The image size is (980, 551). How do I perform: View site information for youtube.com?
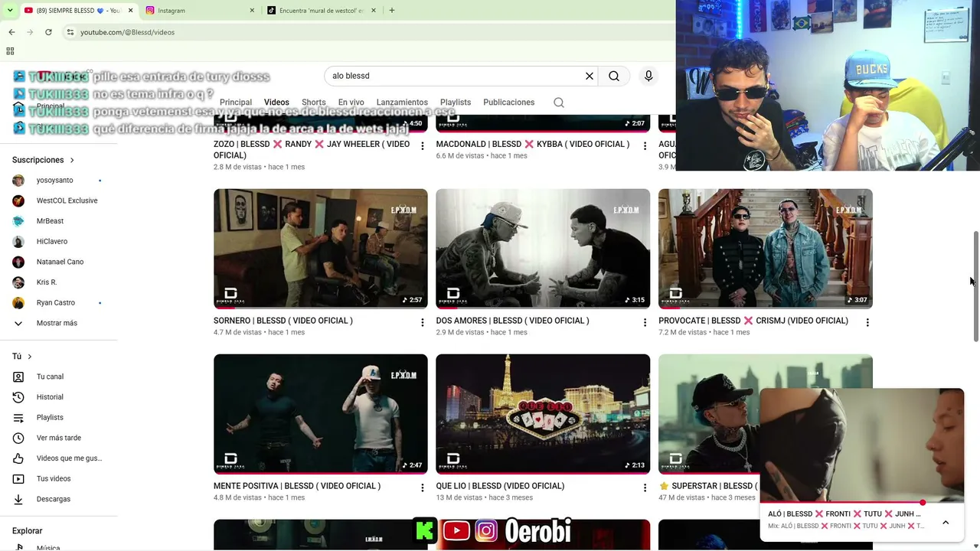coord(70,32)
